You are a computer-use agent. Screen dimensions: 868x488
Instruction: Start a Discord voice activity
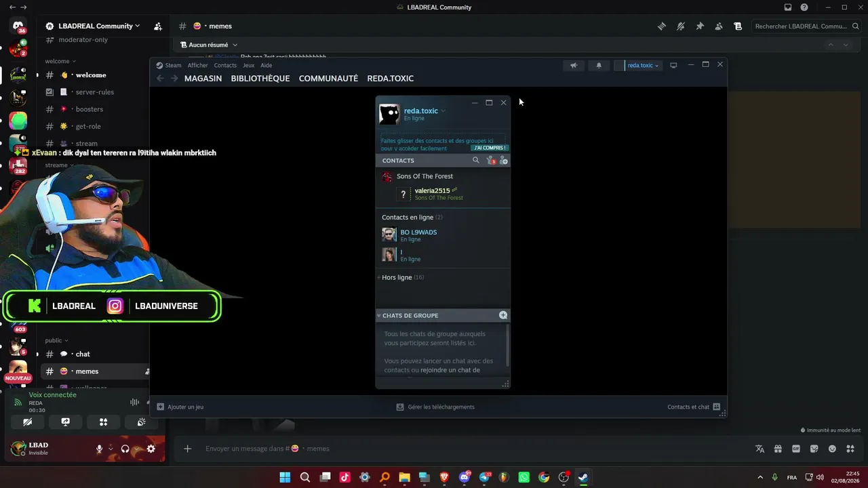(x=103, y=422)
